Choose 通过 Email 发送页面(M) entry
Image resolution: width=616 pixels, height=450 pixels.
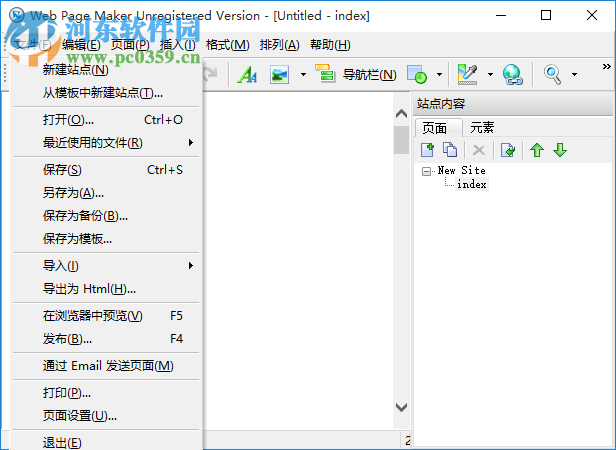click(x=106, y=366)
